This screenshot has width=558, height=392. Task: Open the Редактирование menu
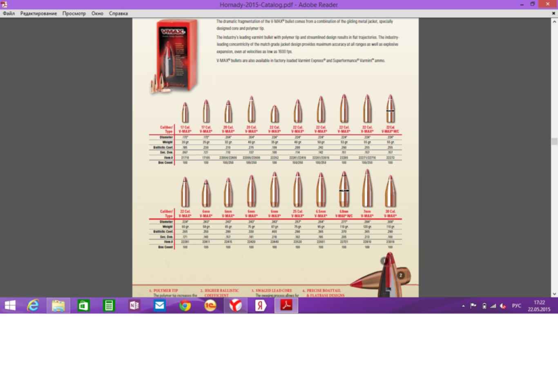[38, 13]
